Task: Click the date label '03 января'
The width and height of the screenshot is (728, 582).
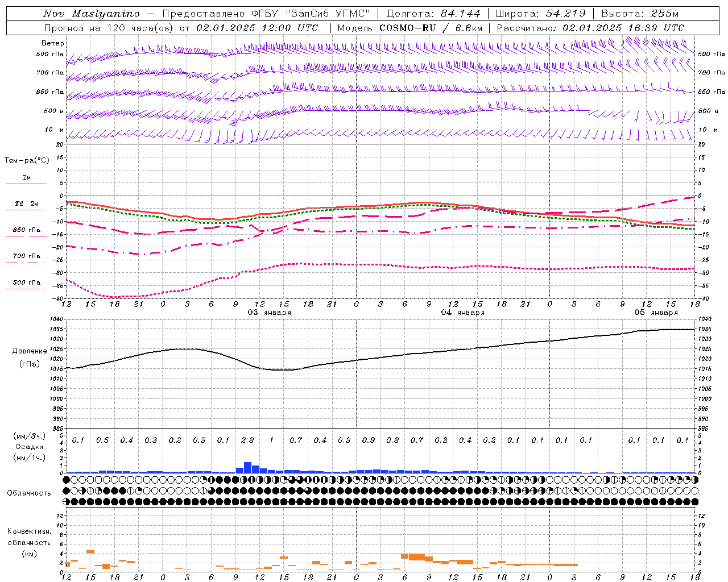Action: 270,312
